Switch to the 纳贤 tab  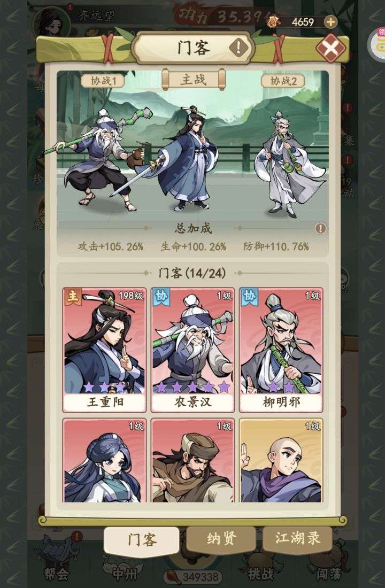[x=221, y=539]
